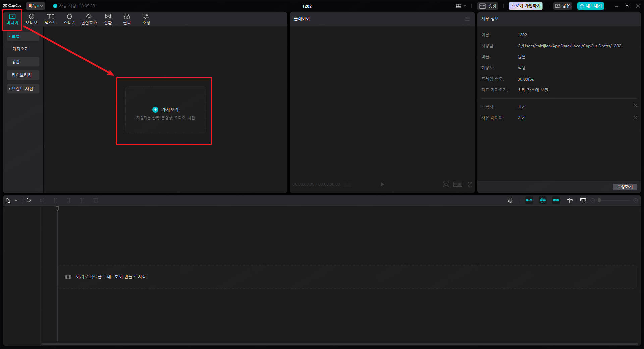Click the 원래 장소에 보관 value
644x349 pixels.
(533, 90)
